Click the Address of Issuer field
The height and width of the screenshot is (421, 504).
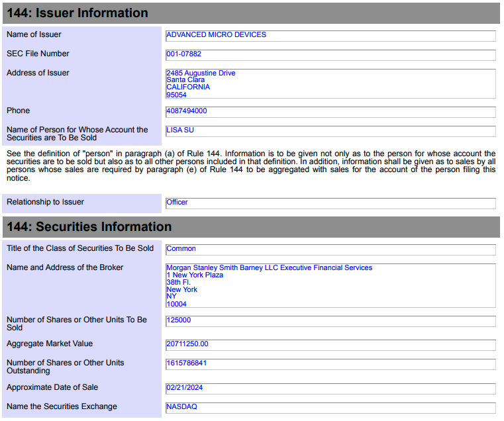330,84
